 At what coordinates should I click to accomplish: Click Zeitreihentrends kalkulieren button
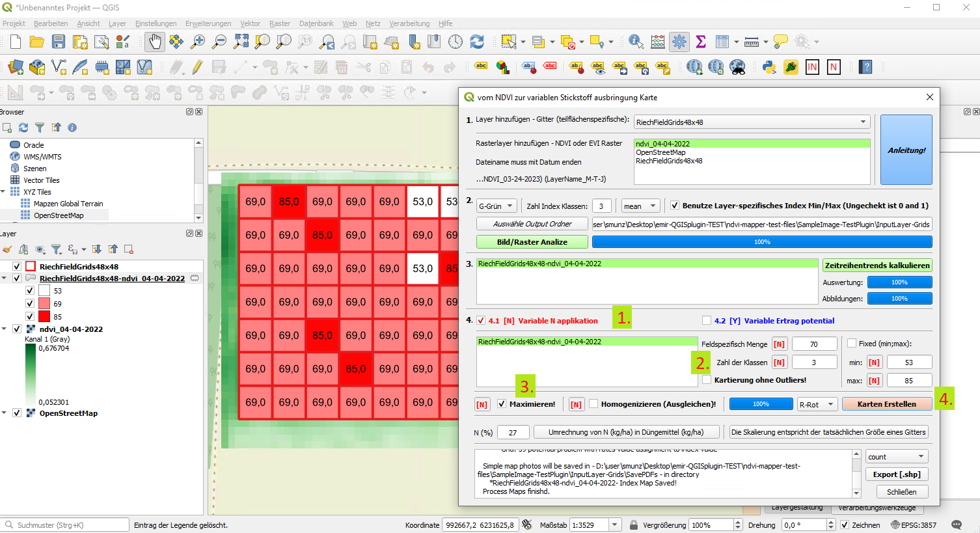[877, 266]
